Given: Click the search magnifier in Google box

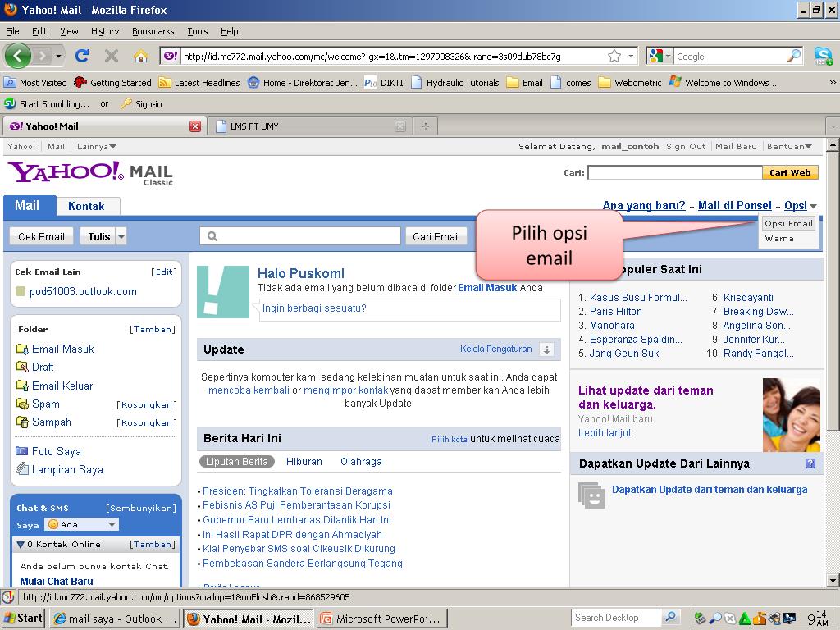Looking at the screenshot, I should click(794, 56).
